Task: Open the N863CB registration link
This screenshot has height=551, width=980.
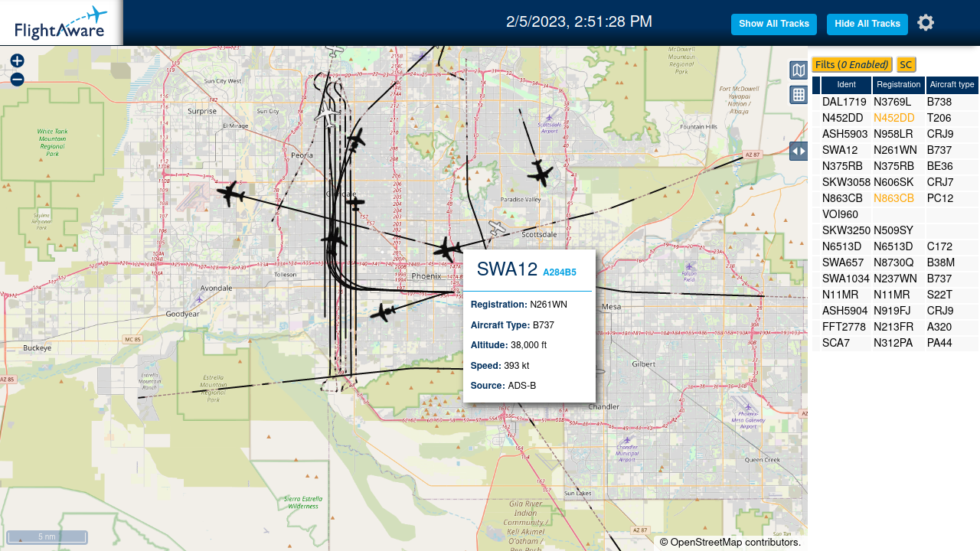Action: pos(894,198)
